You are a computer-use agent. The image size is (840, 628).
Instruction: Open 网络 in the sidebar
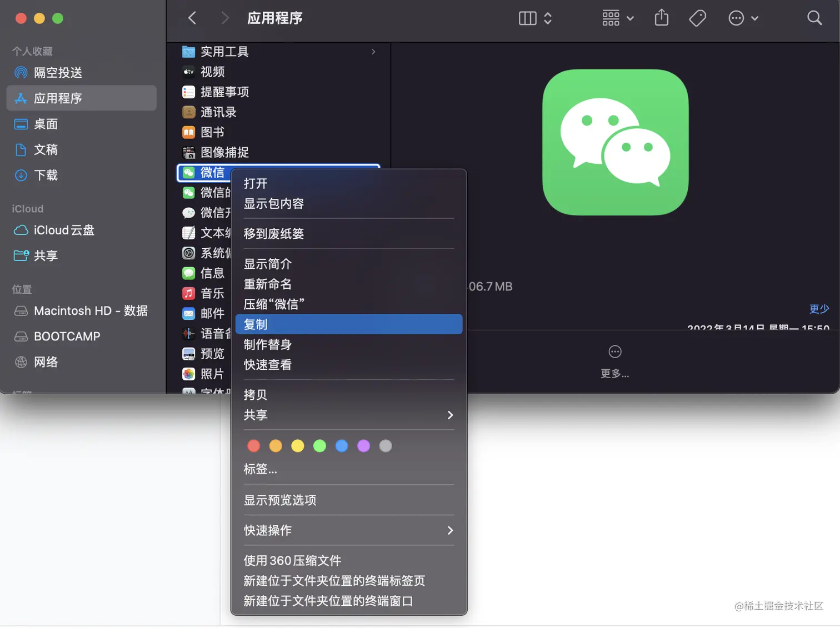[x=81, y=362]
